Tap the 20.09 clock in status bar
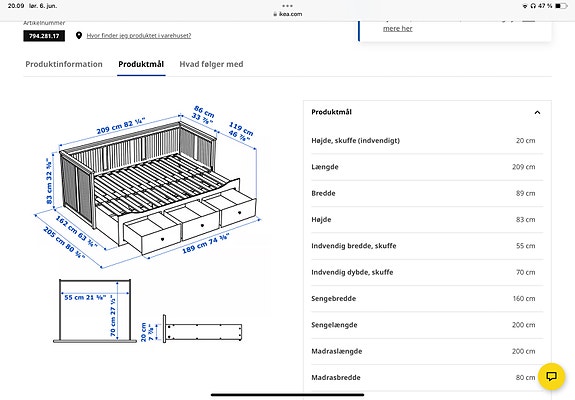This screenshot has height=400, width=575. pyautogui.click(x=16, y=6)
